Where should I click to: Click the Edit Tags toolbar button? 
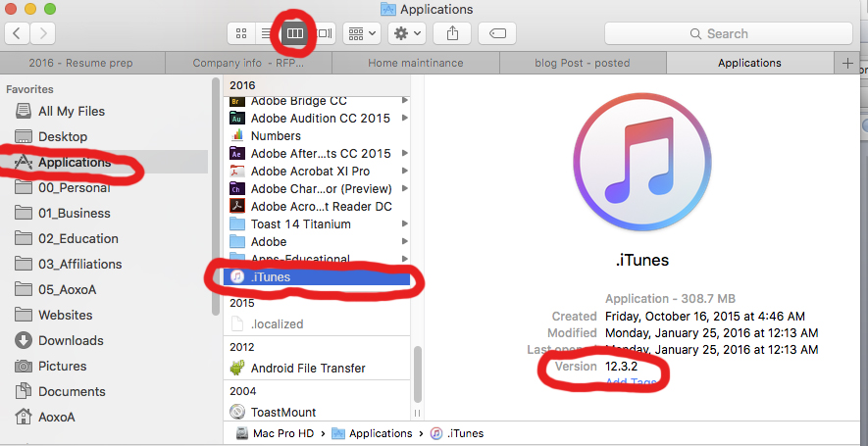[497, 33]
